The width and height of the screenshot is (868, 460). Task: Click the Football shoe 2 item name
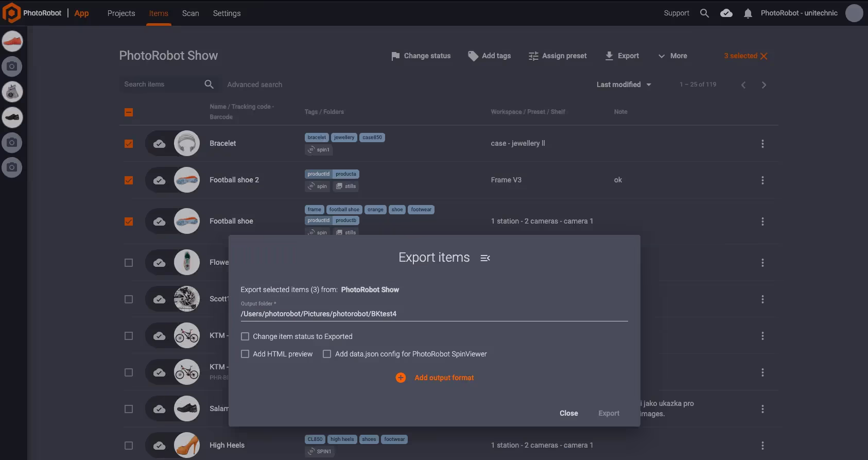(x=234, y=180)
